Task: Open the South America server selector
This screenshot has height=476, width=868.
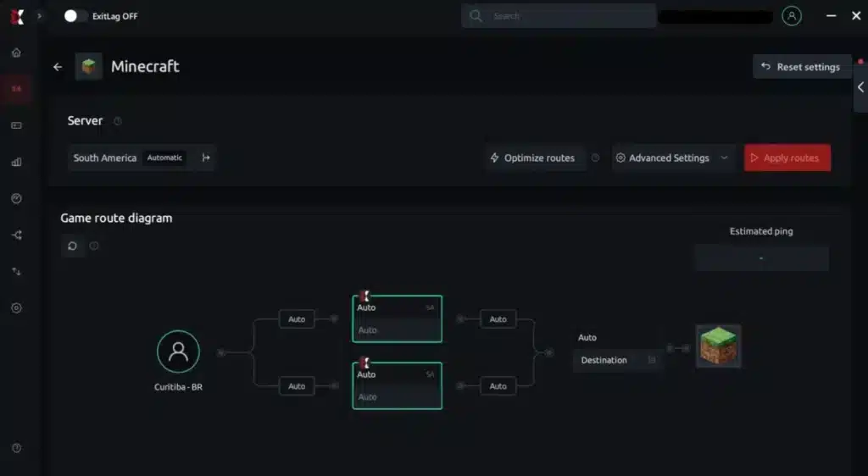Action: click(x=142, y=158)
